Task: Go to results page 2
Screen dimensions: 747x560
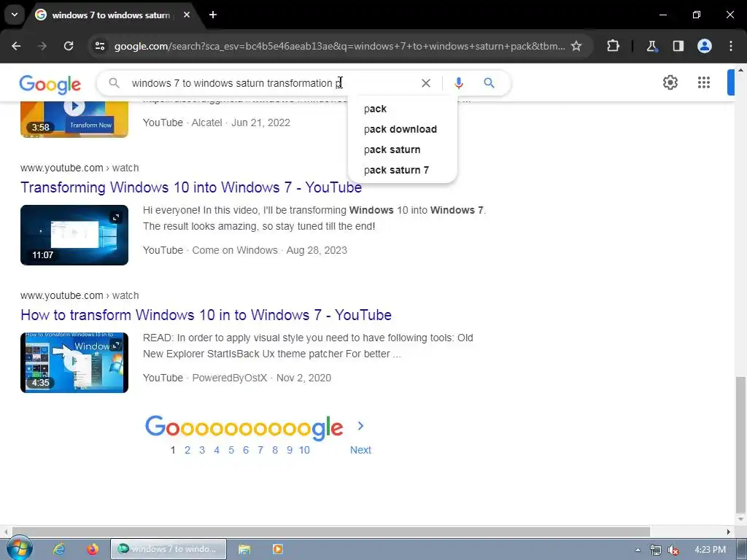Action: [187, 450]
